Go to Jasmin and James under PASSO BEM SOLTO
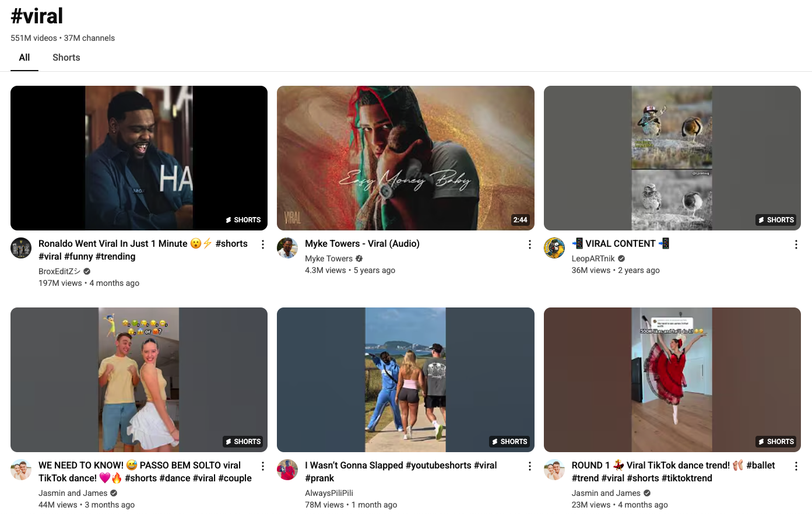 [x=73, y=493]
